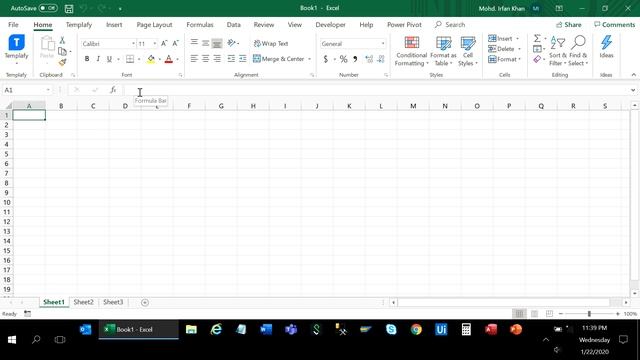Click Middle Align icon
The height and width of the screenshot is (360, 640).
click(206, 43)
